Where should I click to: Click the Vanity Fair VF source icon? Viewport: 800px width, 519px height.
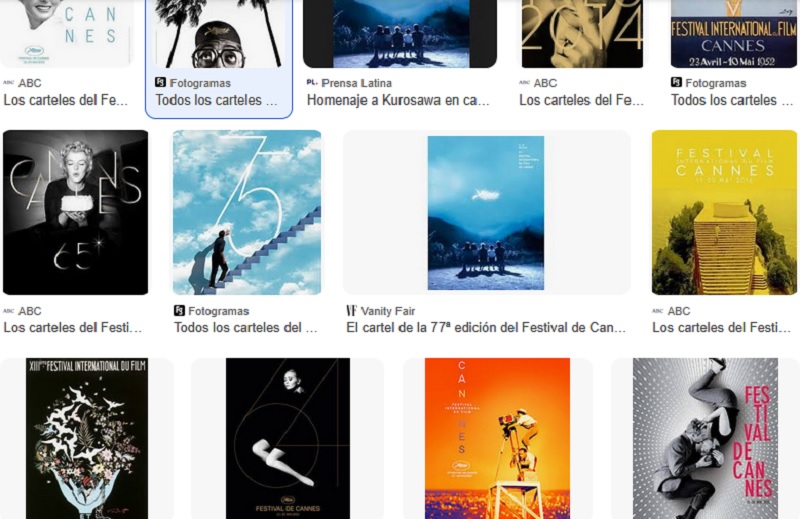[x=351, y=310]
